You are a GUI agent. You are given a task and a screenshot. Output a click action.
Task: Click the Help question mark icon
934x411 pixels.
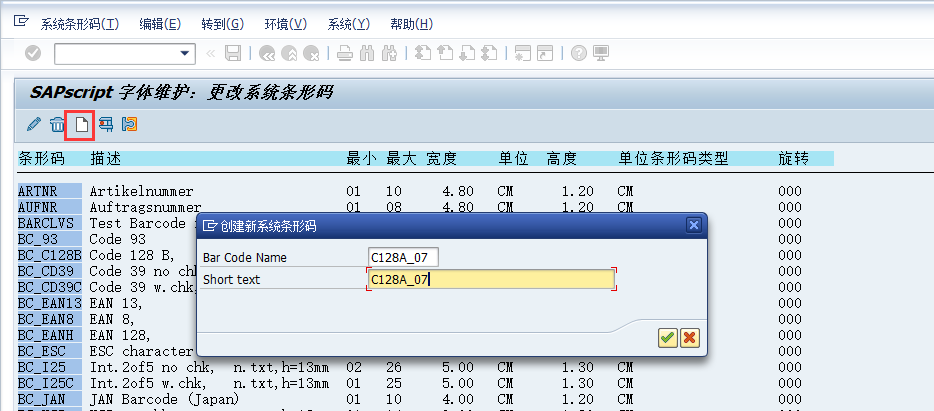[579, 54]
